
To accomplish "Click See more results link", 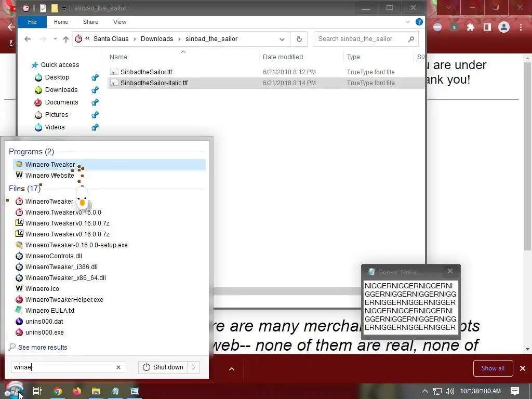I will [43, 348].
